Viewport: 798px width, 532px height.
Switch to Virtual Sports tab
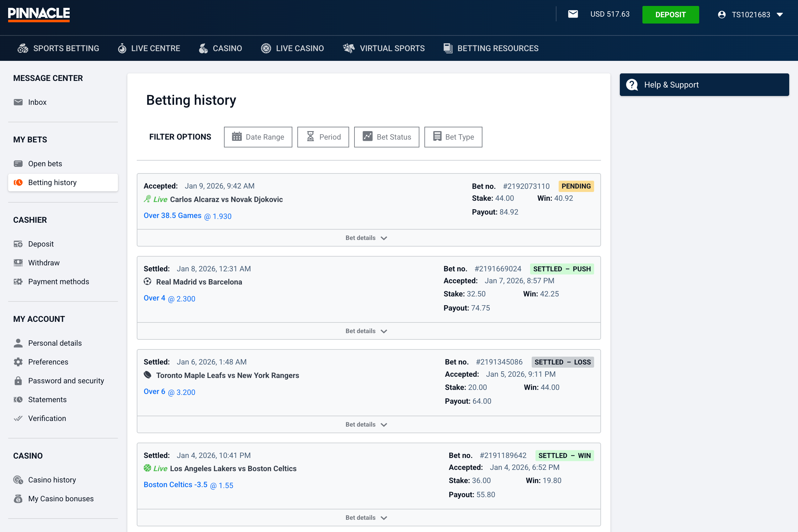pos(384,48)
